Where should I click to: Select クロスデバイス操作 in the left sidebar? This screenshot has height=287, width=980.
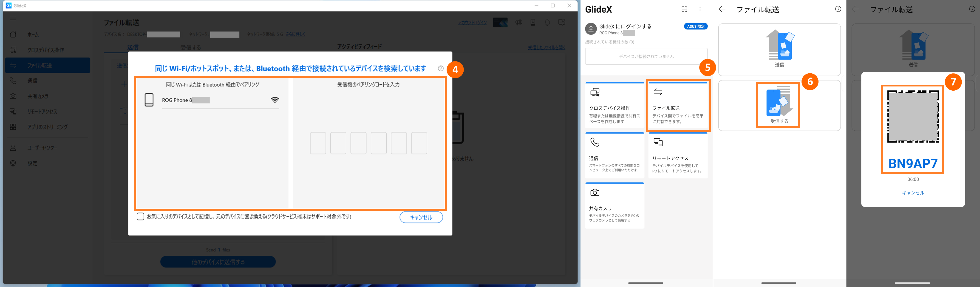(45, 50)
